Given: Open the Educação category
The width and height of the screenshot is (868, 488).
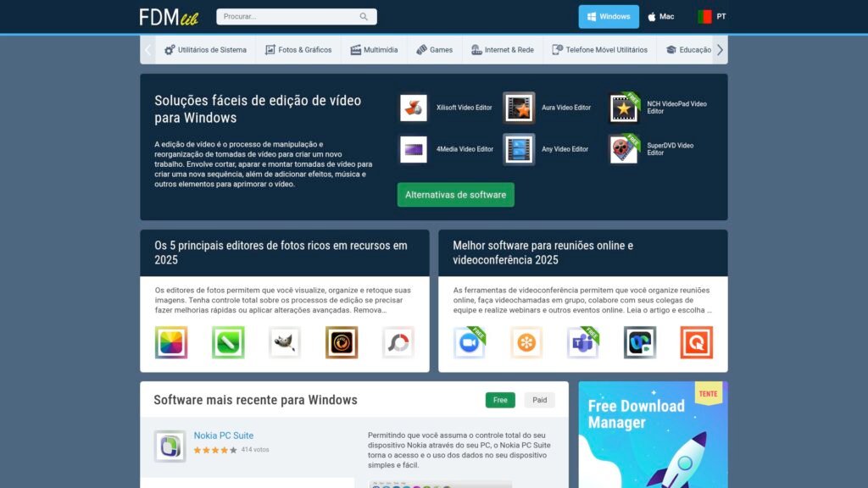Looking at the screenshot, I should tap(688, 50).
